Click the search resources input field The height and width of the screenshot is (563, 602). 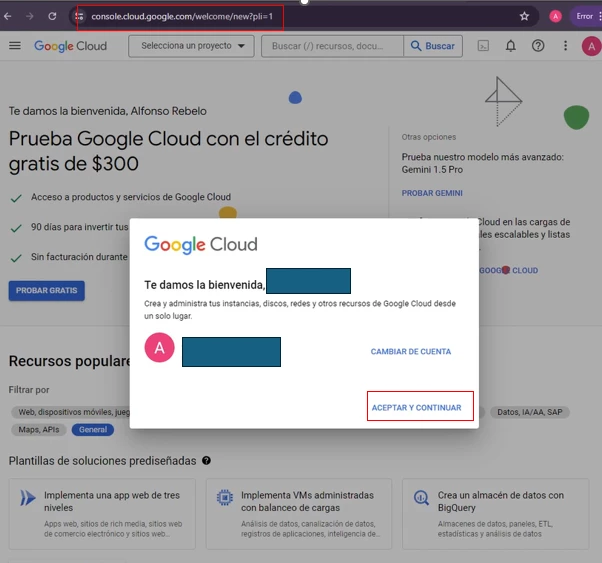tap(332, 46)
